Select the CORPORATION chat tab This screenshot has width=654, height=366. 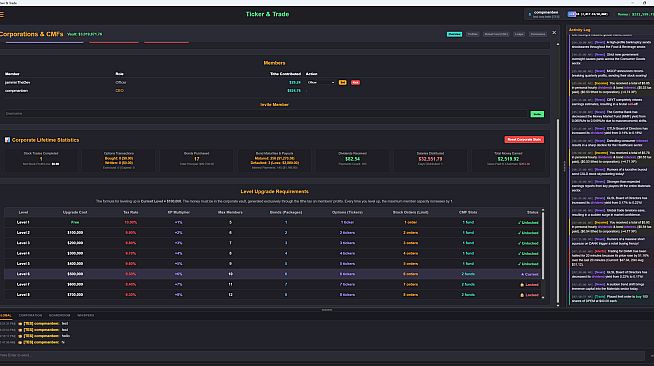click(x=30, y=316)
